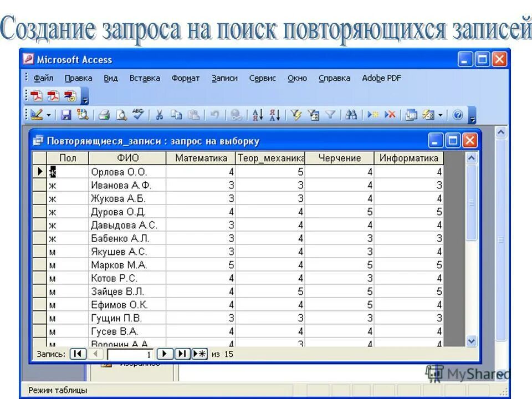This screenshot has height=399, width=532.
Task: Click the View design mode icon
Action: (x=37, y=115)
